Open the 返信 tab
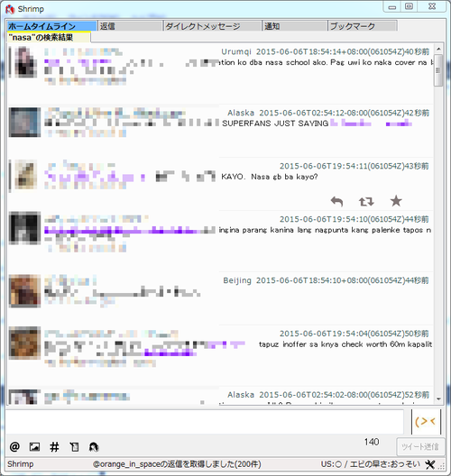 point(130,26)
